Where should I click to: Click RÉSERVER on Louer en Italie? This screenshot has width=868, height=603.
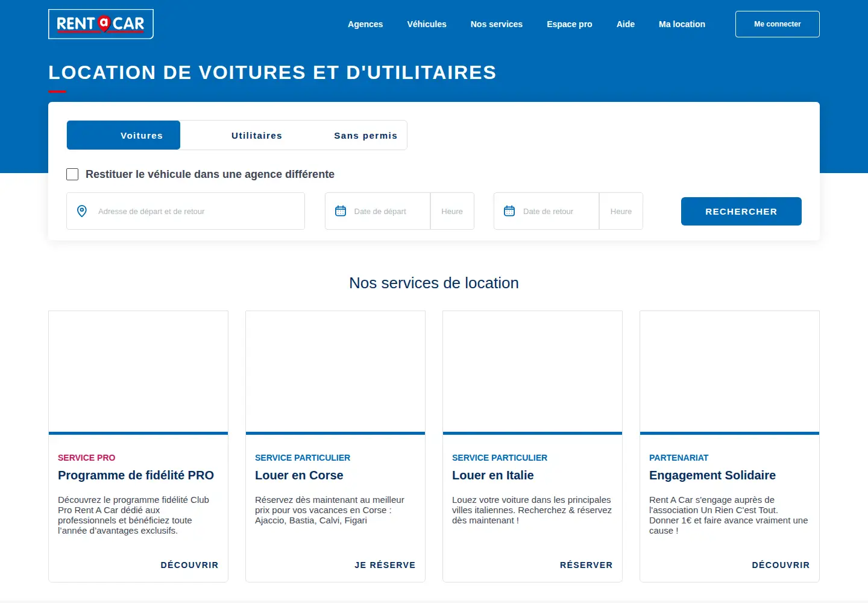tap(586, 565)
